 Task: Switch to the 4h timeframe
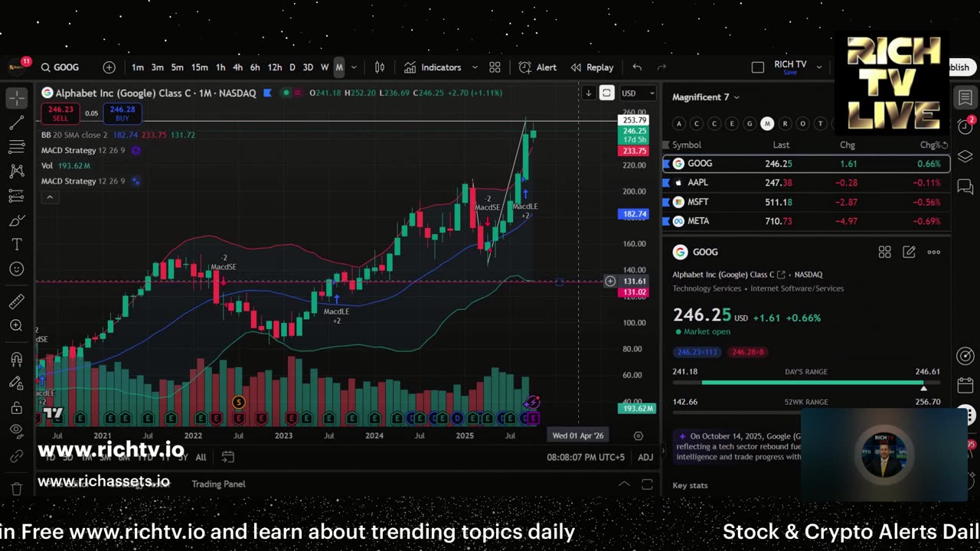237,67
